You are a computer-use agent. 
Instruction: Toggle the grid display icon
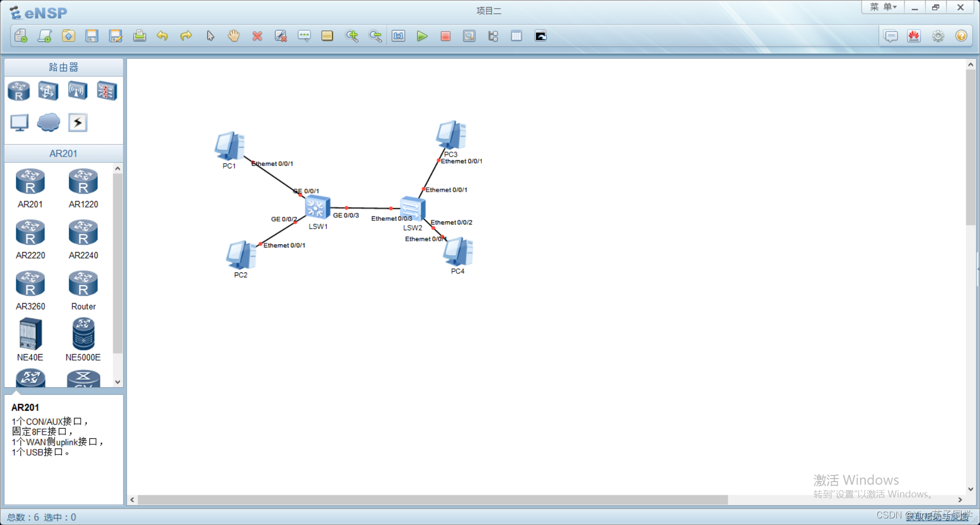pos(517,36)
